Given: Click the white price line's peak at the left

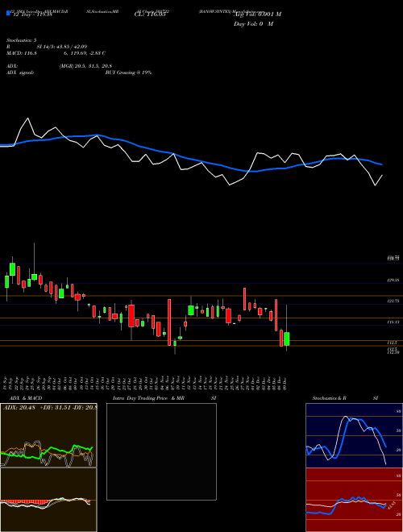Looking at the screenshot, I should coord(28,118).
